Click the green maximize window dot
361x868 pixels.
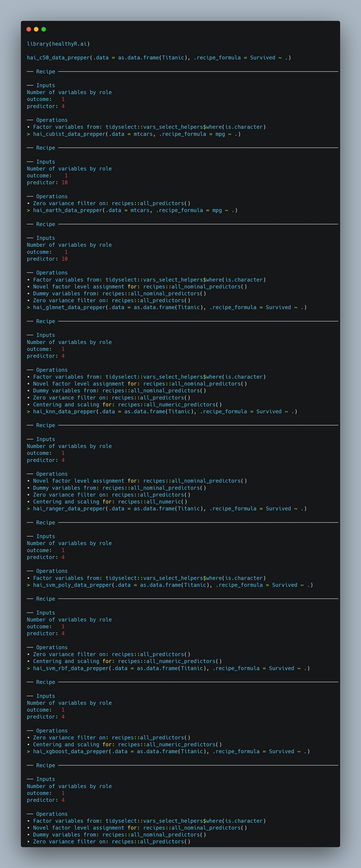(x=44, y=29)
